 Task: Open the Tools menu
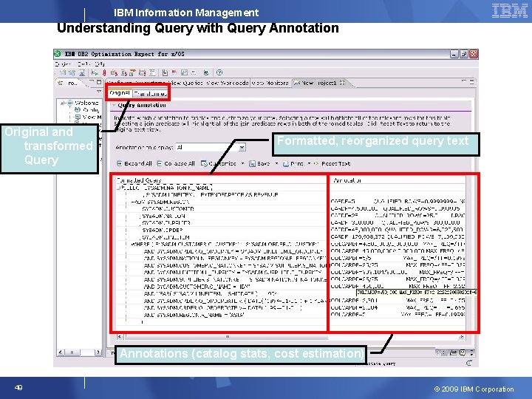pos(83,64)
